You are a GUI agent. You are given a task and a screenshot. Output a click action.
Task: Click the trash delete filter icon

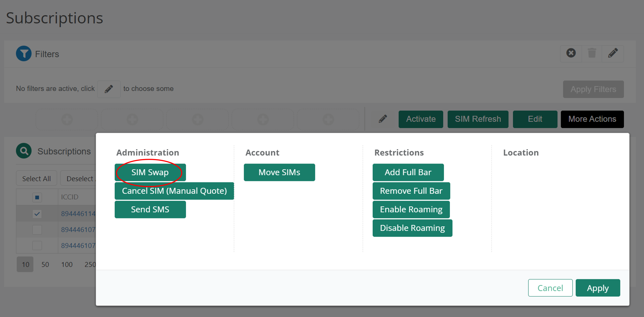[592, 53]
